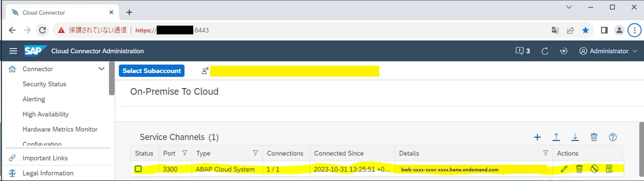644x181 pixels.
Task: Click the not-secure warning icon
Action: pos(61,30)
